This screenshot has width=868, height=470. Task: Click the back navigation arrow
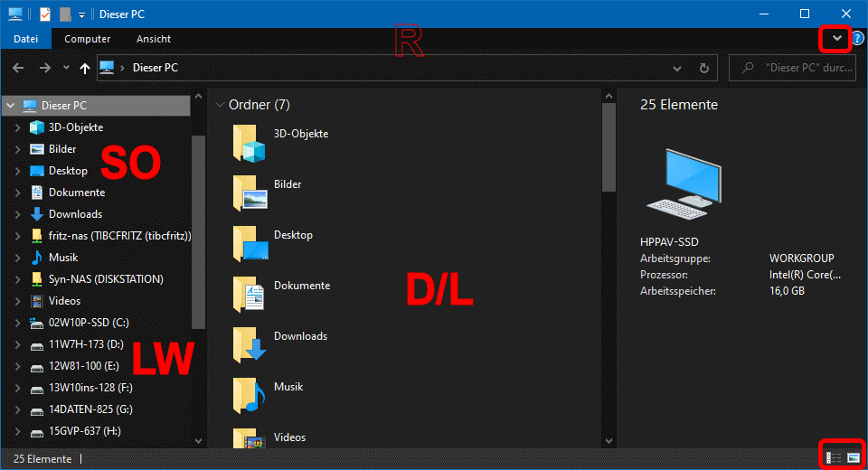click(x=18, y=68)
